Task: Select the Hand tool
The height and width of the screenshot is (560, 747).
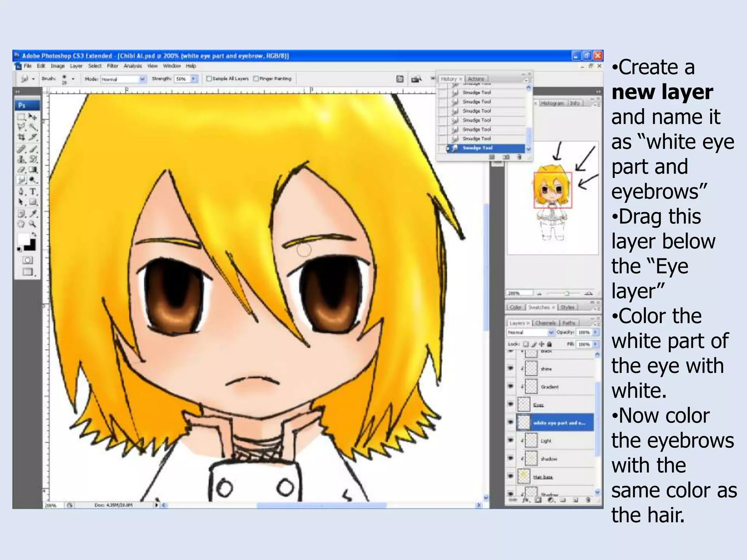Action: point(22,224)
